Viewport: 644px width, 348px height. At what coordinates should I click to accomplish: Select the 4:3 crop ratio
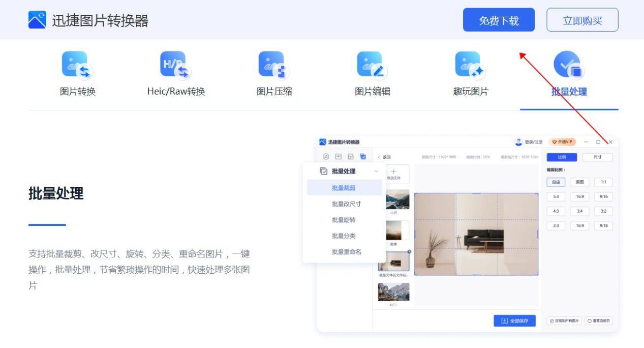coord(556,211)
